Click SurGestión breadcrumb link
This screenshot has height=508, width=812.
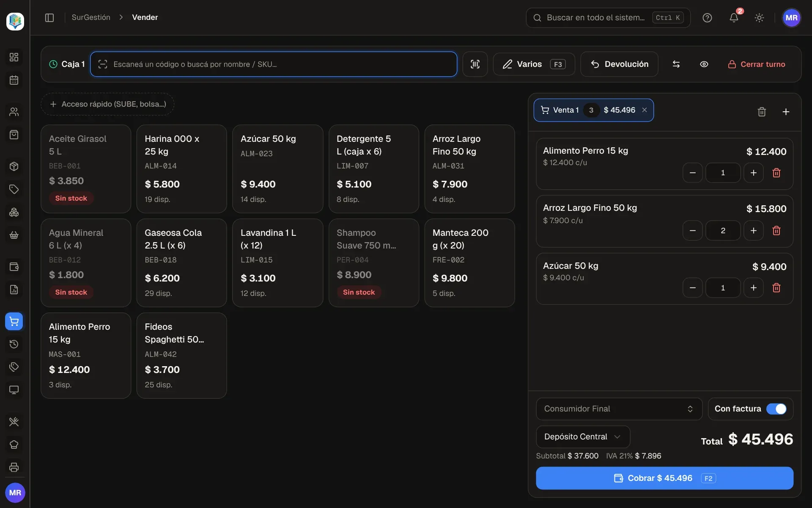(91, 17)
